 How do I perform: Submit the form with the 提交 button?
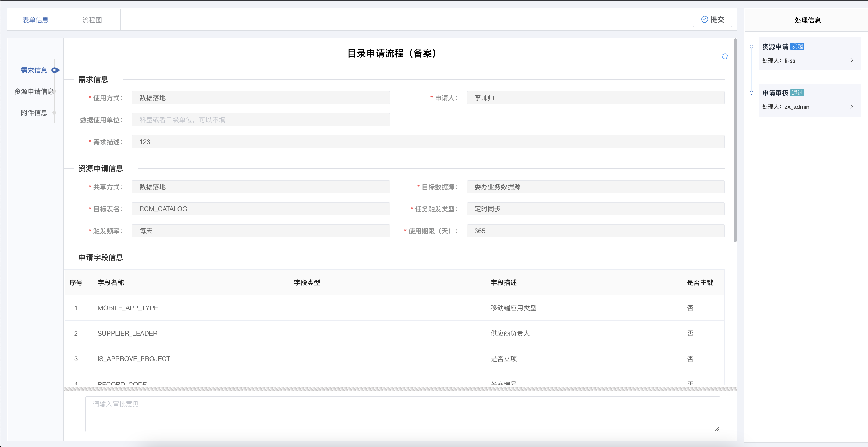pos(712,19)
